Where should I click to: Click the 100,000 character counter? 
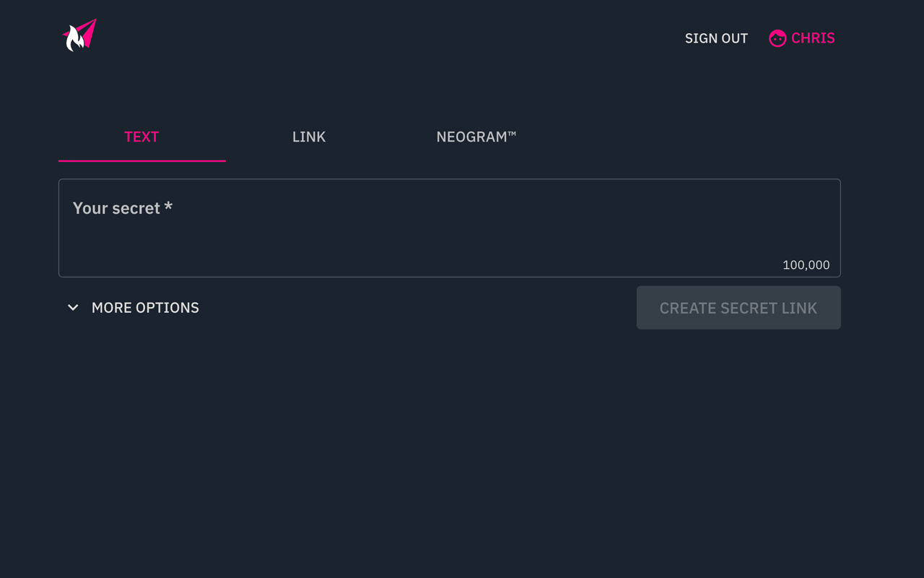[806, 265]
